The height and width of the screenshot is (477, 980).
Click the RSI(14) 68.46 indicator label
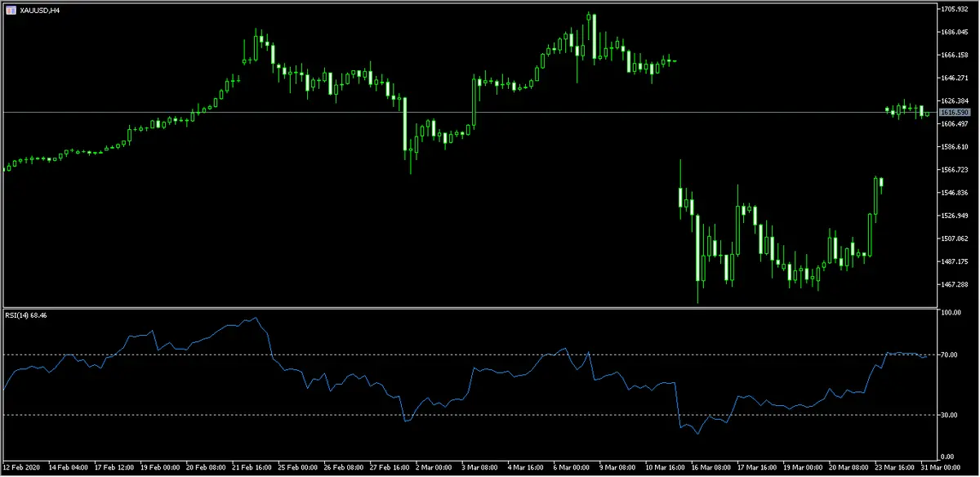pyautogui.click(x=26, y=315)
